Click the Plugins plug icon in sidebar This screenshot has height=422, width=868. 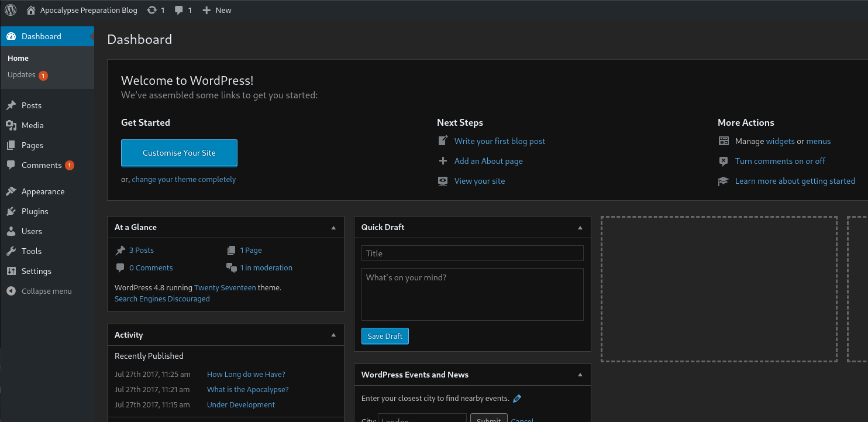tap(11, 211)
